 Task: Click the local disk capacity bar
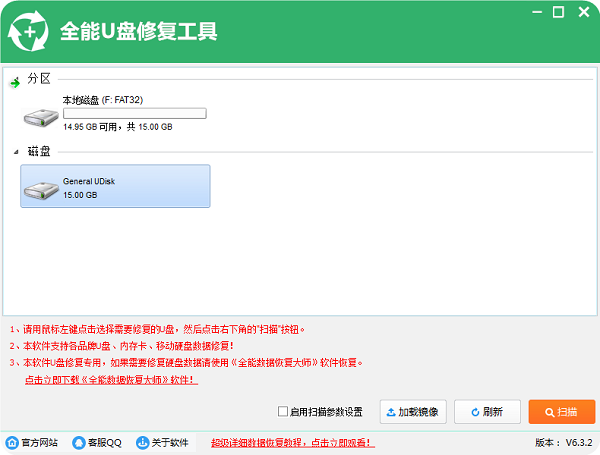click(x=134, y=114)
